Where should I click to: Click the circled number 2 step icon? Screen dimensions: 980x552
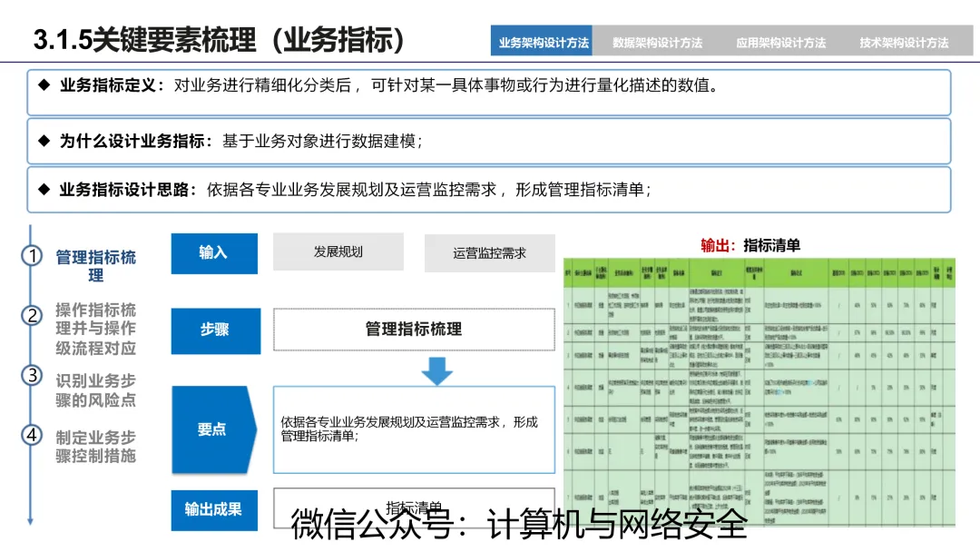pos(32,315)
